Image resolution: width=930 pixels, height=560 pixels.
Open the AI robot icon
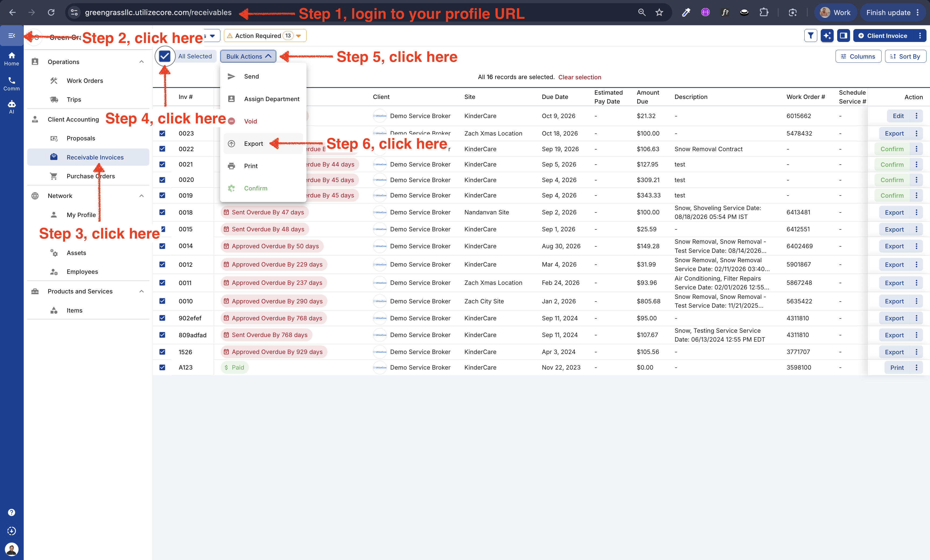coord(12,107)
